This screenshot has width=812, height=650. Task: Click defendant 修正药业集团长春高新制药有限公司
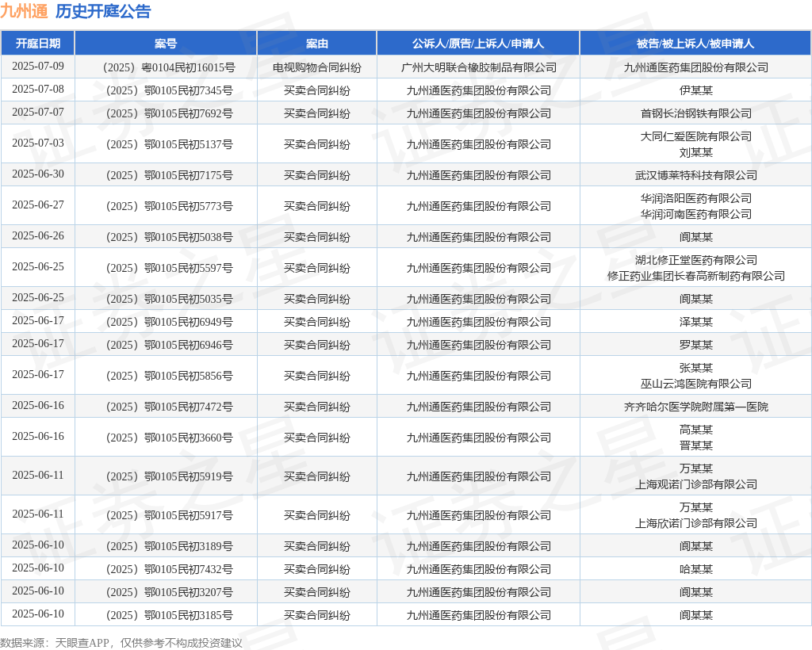tap(696, 277)
